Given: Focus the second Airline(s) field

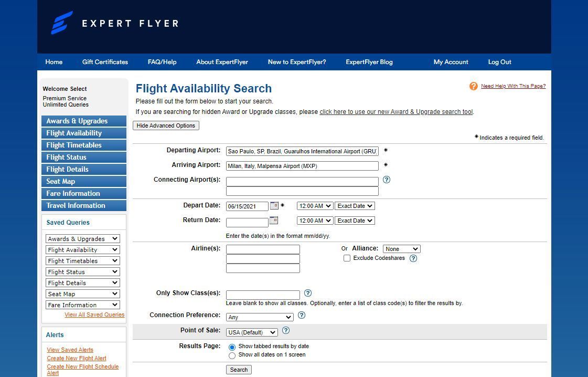Looking at the screenshot, I should [x=263, y=259].
